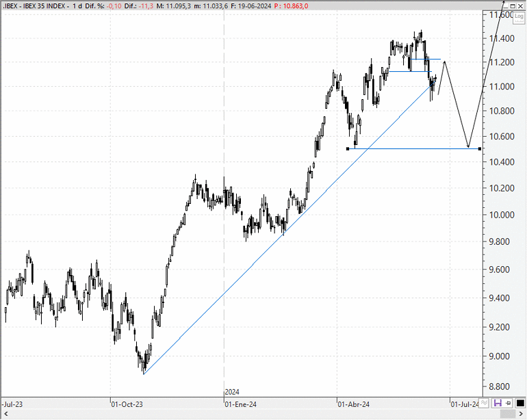Viewport: 527px width, 420px height.
Task: Click the 'P: 10.863,0' price value
Action: click(x=291, y=6)
